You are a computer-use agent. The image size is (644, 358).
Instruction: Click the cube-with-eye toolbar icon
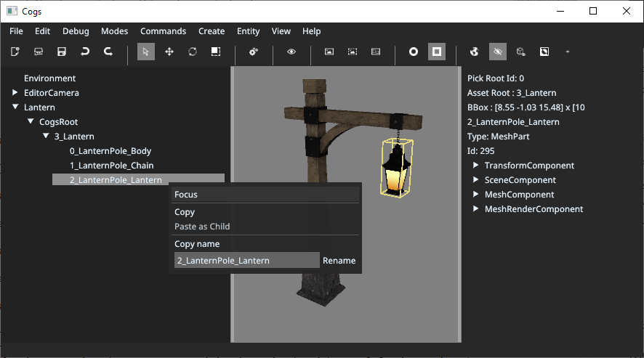click(x=521, y=52)
